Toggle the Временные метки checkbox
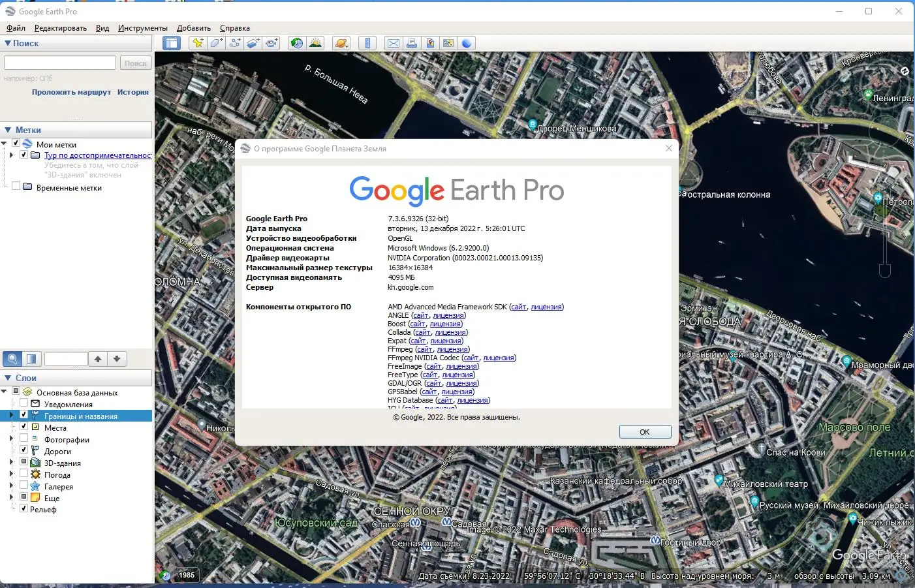Image resolution: width=915 pixels, height=588 pixels. pyautogui.click(x=16, y=187)
